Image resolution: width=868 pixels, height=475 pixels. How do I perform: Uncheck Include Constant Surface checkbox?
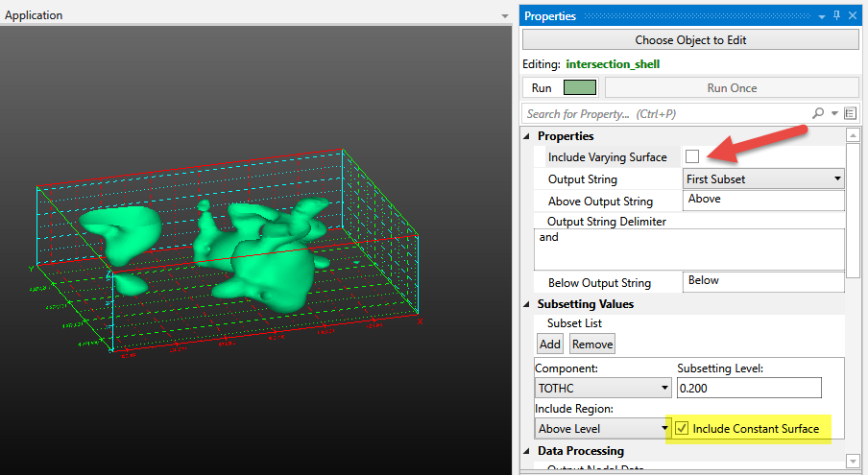pyautogui.click(x=682, y=428)
